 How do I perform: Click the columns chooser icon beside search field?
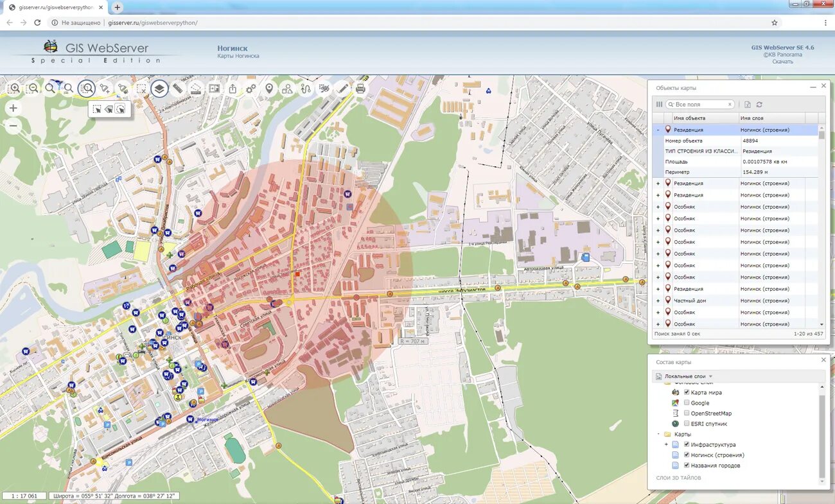[659, 104]
